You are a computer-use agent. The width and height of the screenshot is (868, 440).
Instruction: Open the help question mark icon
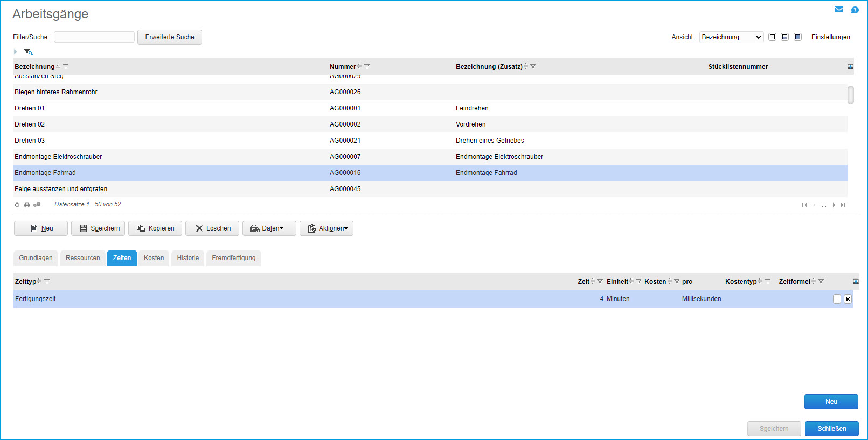click(855, 10)
